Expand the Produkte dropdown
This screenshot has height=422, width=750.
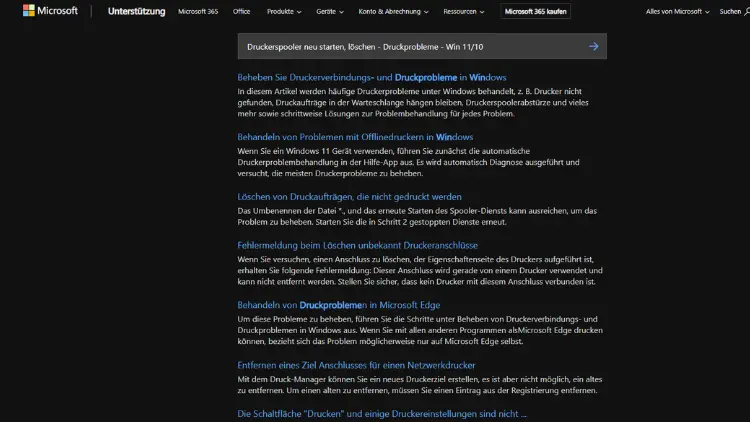pyautogui.click(x=284, y=11)
